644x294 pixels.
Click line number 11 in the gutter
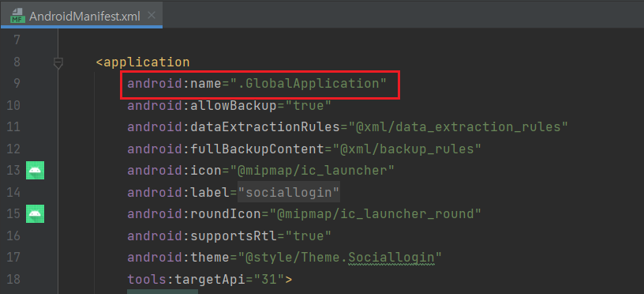(x=13, y=127)
